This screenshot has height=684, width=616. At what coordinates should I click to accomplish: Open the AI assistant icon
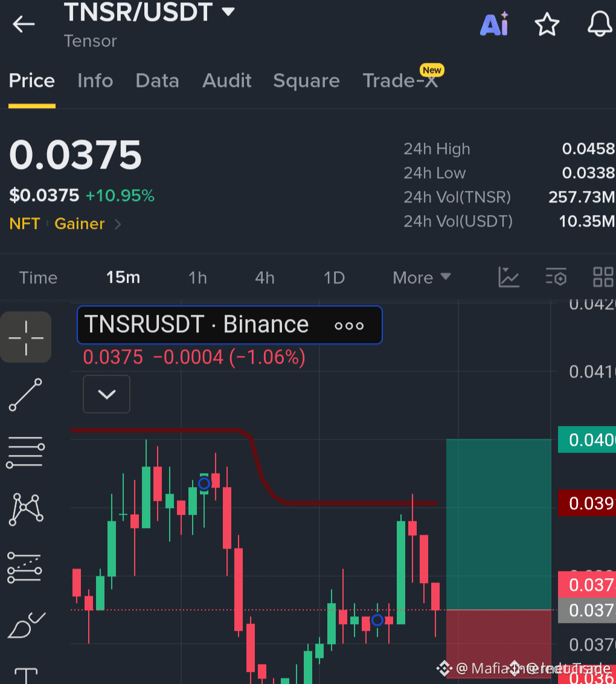coord(495,24)
